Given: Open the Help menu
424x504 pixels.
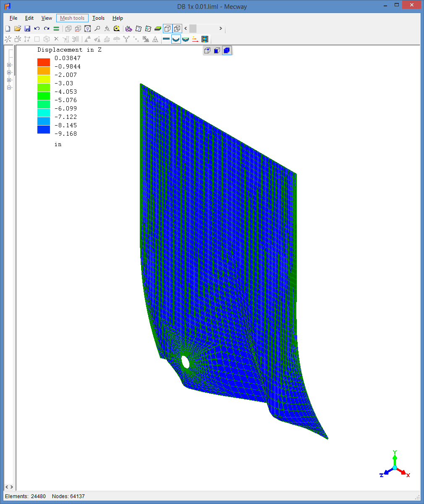Looking at the screenshot, I should 118,18.
